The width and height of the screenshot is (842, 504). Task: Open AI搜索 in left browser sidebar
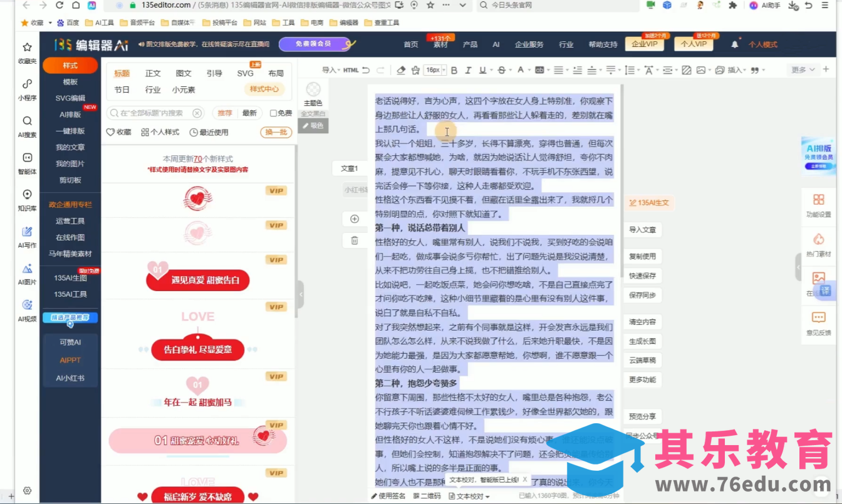click(x=27, y=126)
